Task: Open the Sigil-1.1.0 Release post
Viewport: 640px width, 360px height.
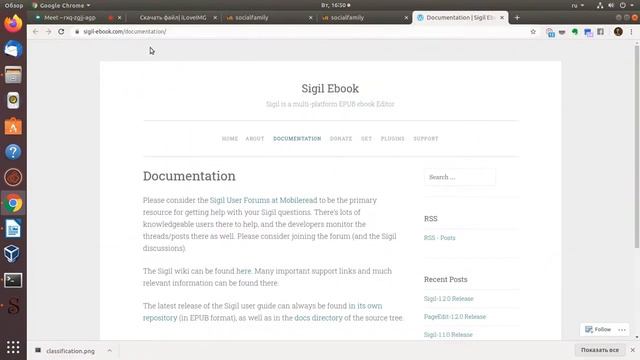Action: 448,334
